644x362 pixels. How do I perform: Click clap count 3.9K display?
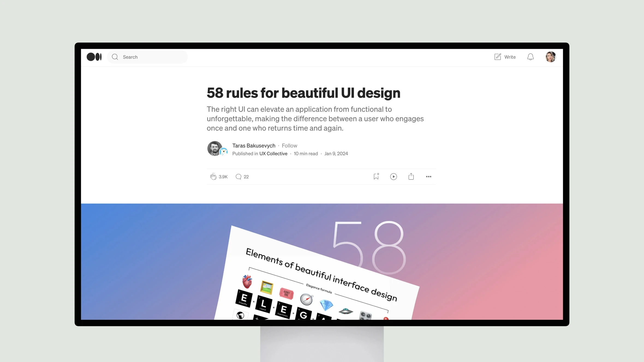point(223,176)
